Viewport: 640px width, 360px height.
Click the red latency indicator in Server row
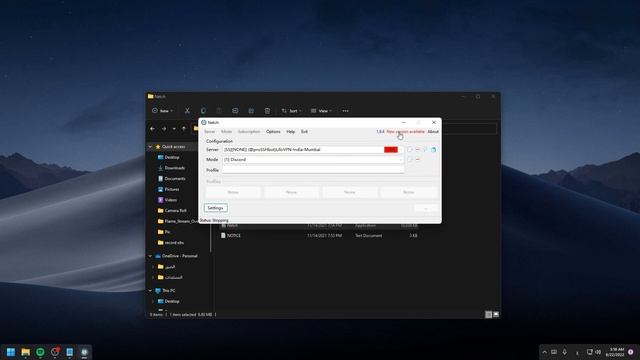click(391, 150)
